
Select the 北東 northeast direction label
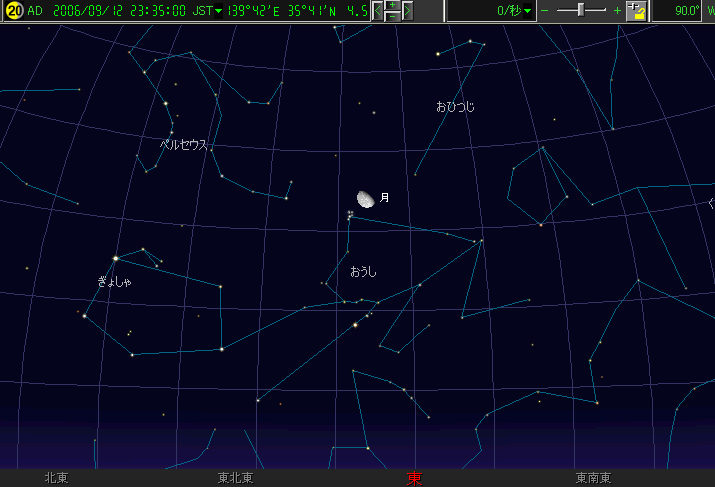(56, 478)
